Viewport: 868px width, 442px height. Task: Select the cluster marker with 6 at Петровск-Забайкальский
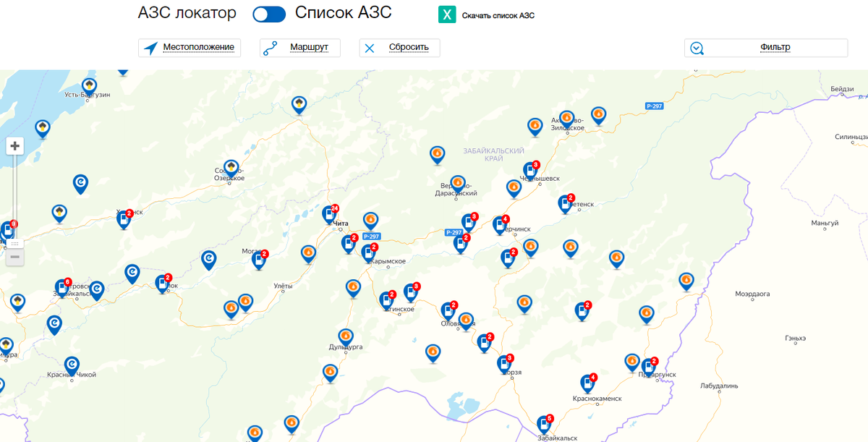[x=62, y=289]
